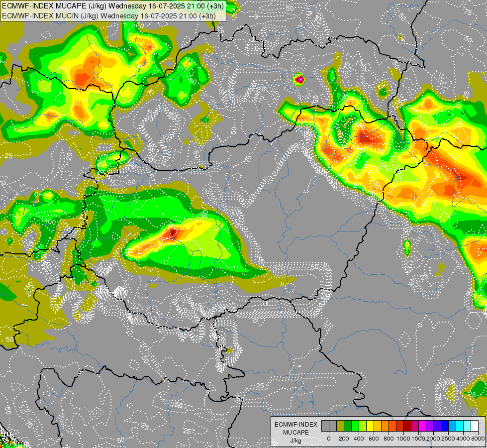487x448 pixels.
Task: Click the legend value 600
Action: [x=374, y=439]
